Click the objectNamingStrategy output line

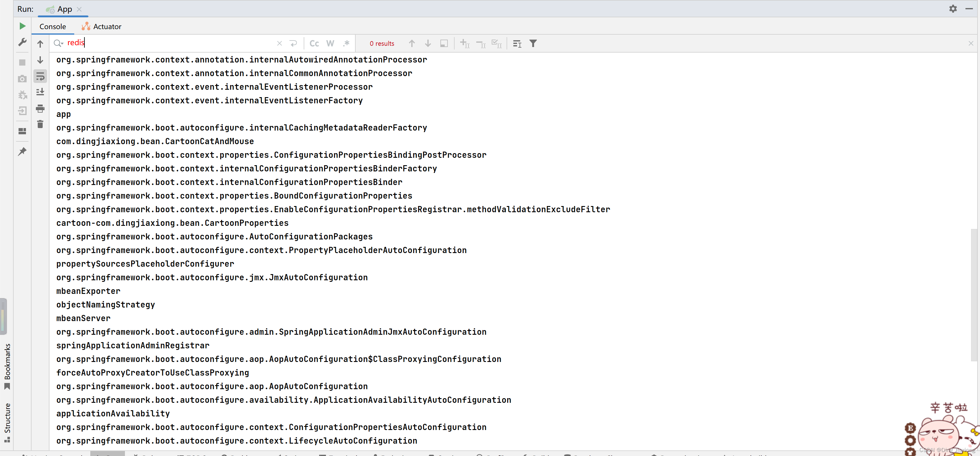105,304
